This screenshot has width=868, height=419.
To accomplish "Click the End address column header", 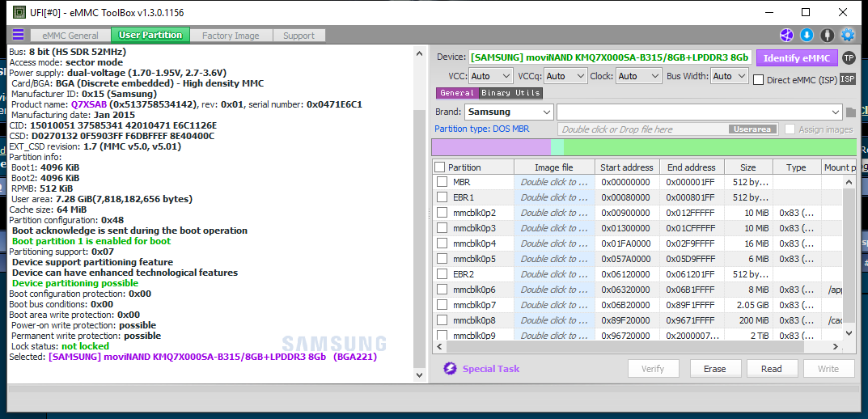I will [692, 167].
